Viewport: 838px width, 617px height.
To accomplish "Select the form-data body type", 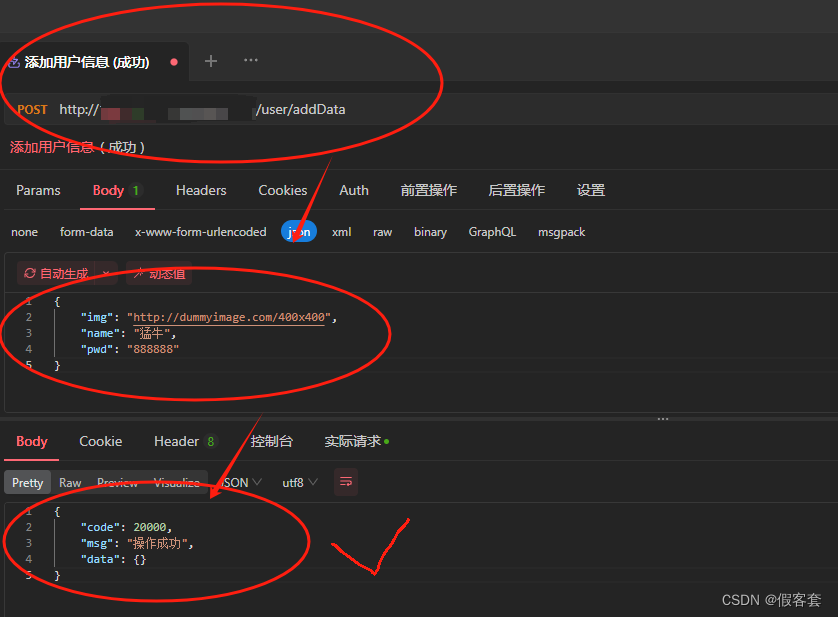I will (86, 231).
